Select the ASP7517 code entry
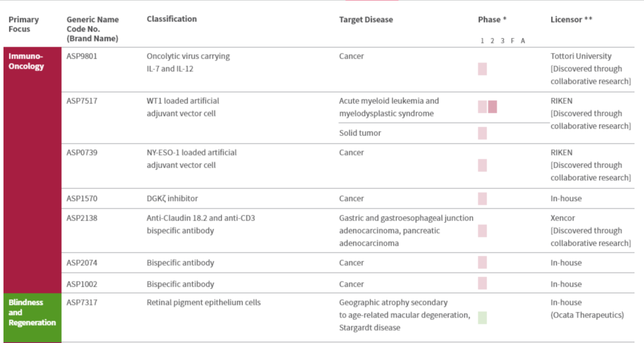The height and width of the screenshot is (343, 644). [x=82, y=101]
